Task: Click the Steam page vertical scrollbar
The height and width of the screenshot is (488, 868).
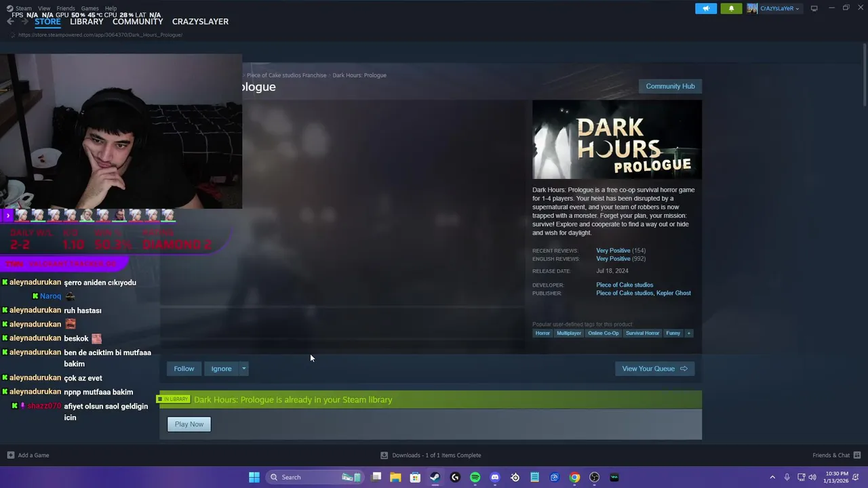Action: pyautogui.click(x=864, y=75)
